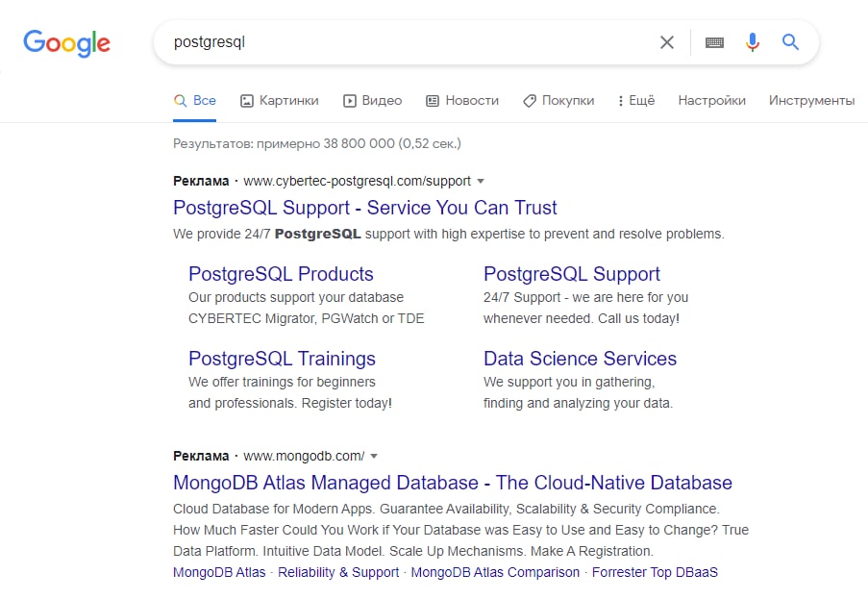Open the MongoDB Atlas sitelink

tap(219, 572)
